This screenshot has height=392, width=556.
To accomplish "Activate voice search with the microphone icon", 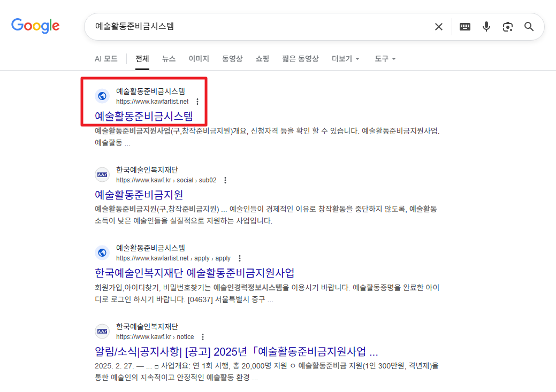I will click(486, 26).
